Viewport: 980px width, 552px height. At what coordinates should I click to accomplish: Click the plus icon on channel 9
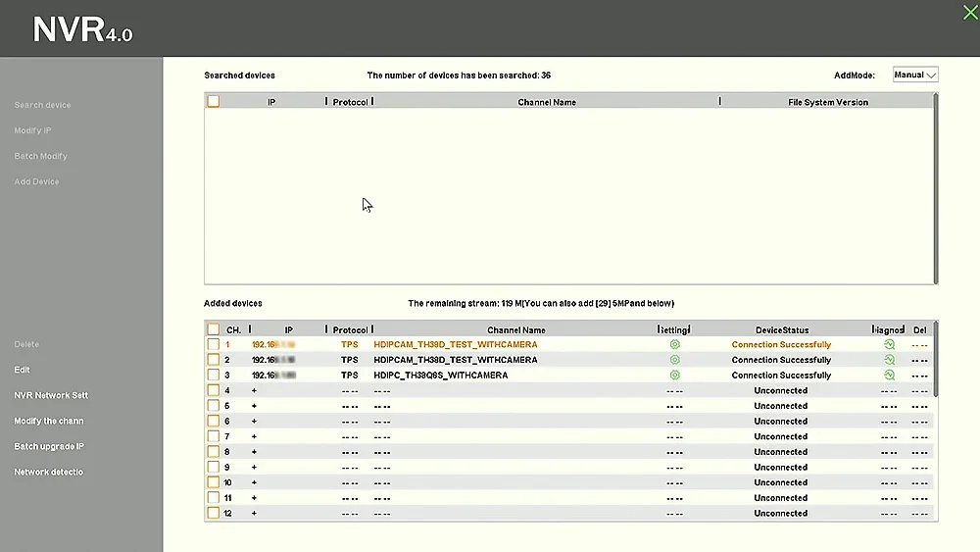pos(254,467)
